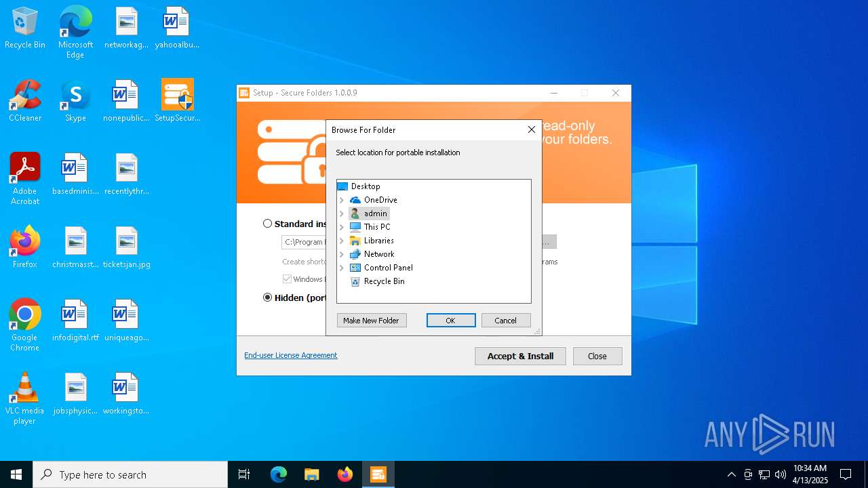Select the yahooalbu Word document on desktop

click(x=176, y=28)
